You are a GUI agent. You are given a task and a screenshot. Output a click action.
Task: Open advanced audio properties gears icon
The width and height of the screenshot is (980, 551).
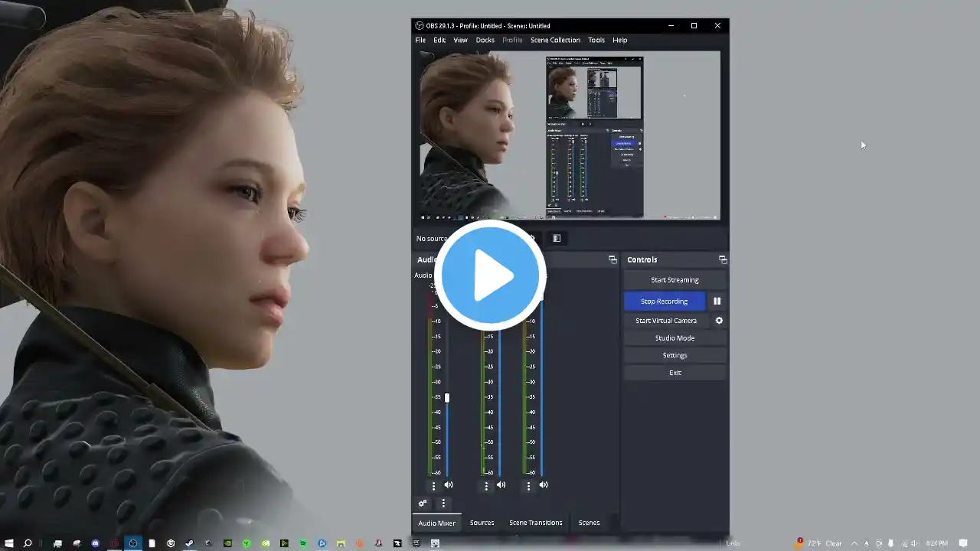[x=422, y=504]
